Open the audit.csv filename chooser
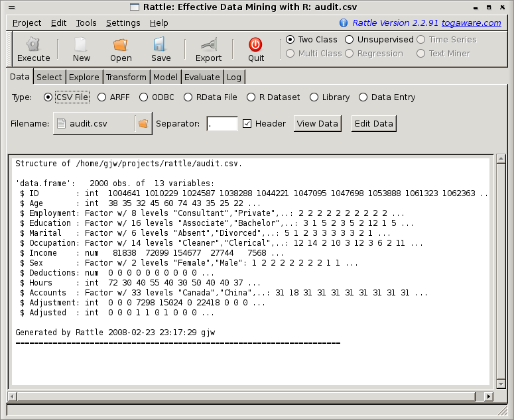This screenshot has height=420, width=514. pyautogui.click(x=94, y=124)
